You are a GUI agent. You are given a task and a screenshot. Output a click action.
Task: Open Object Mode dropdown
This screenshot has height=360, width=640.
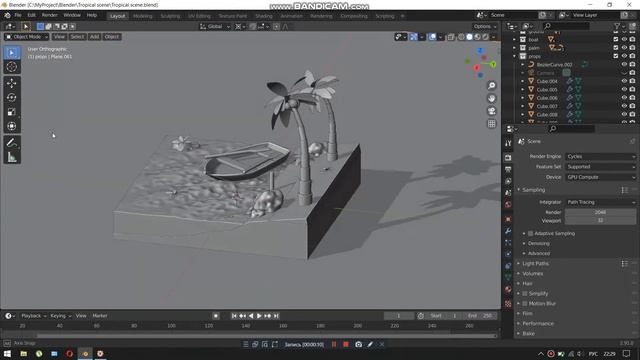tap(26, 37)
